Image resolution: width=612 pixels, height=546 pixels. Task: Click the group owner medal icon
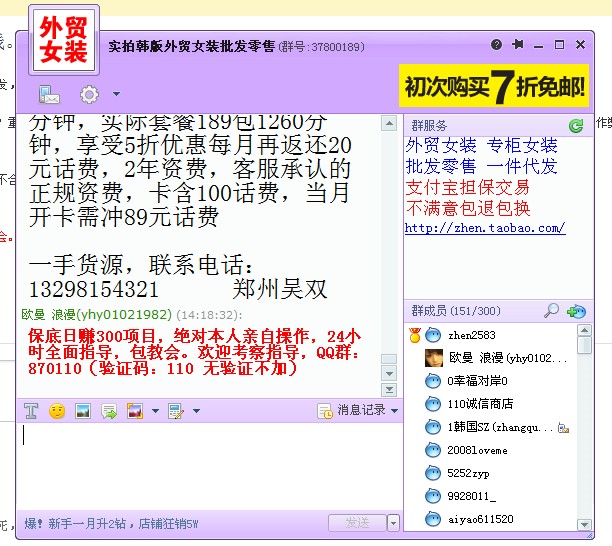point(415,335)
